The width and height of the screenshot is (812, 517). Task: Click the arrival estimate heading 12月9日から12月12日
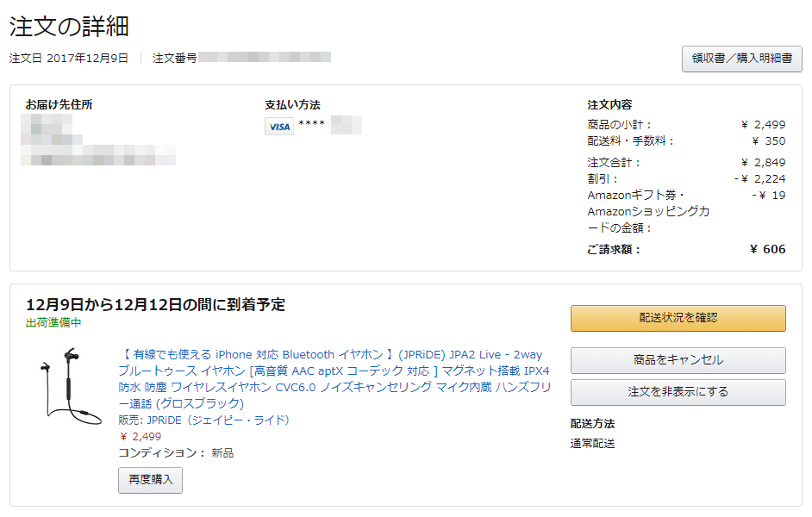coord(155,304)
